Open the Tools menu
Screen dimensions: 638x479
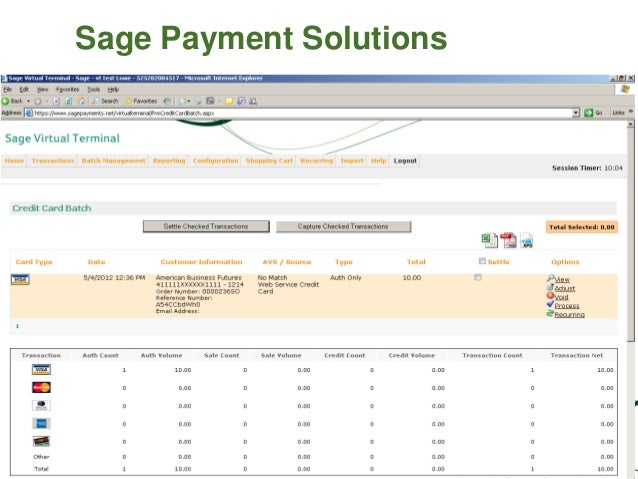pyautogui.click(x=94, y=90)
